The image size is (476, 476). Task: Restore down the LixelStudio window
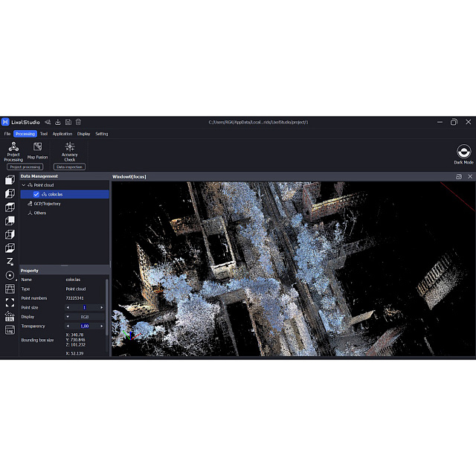(x=454, y=122)
